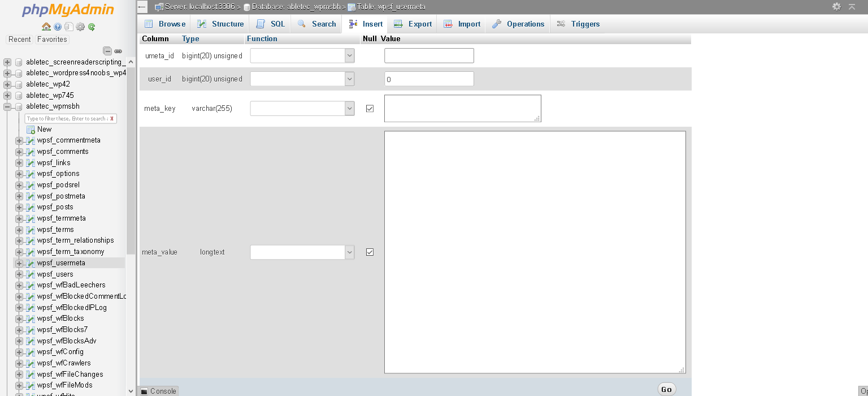
Task: Go to the Import tab
Action: point(462,24)
